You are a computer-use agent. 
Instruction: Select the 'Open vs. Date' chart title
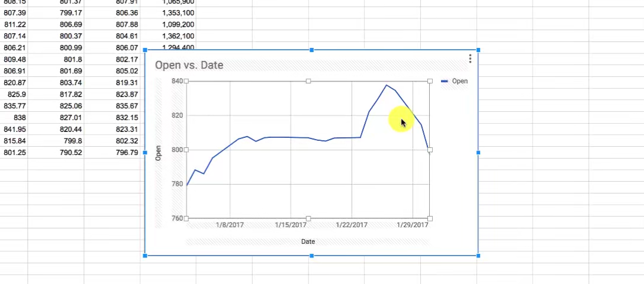pyautogui.click(x=189, y=65)
